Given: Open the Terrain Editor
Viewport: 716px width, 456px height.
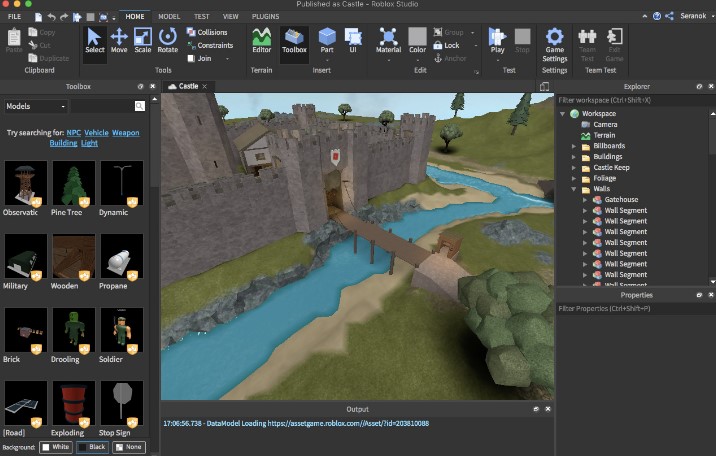Looking at the screenshot, I should coord(262,41).
